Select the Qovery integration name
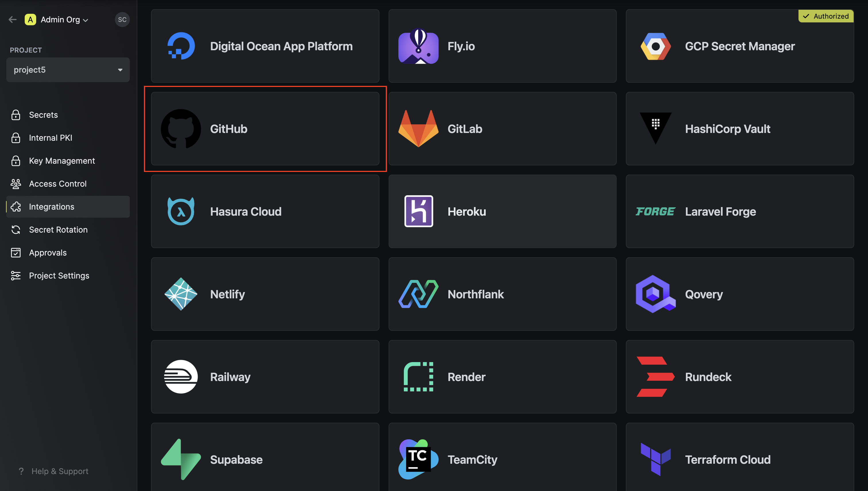868x491 pixels. (704, 294)
